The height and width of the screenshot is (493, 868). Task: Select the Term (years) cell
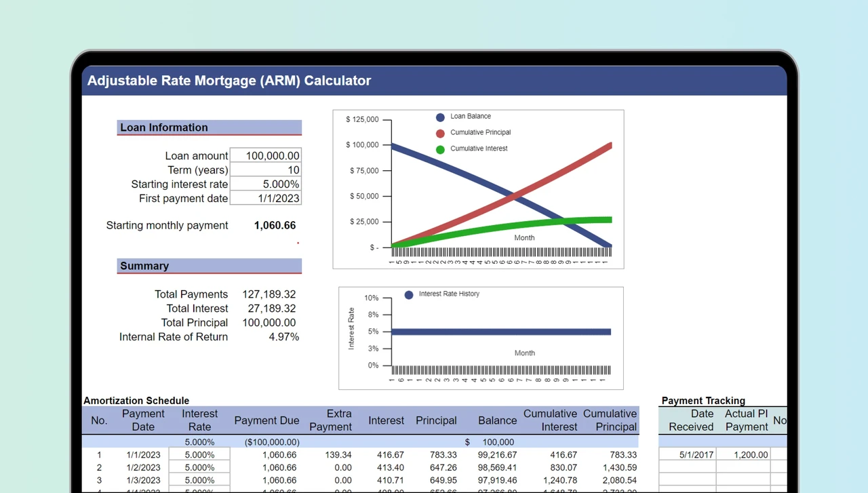265,170
